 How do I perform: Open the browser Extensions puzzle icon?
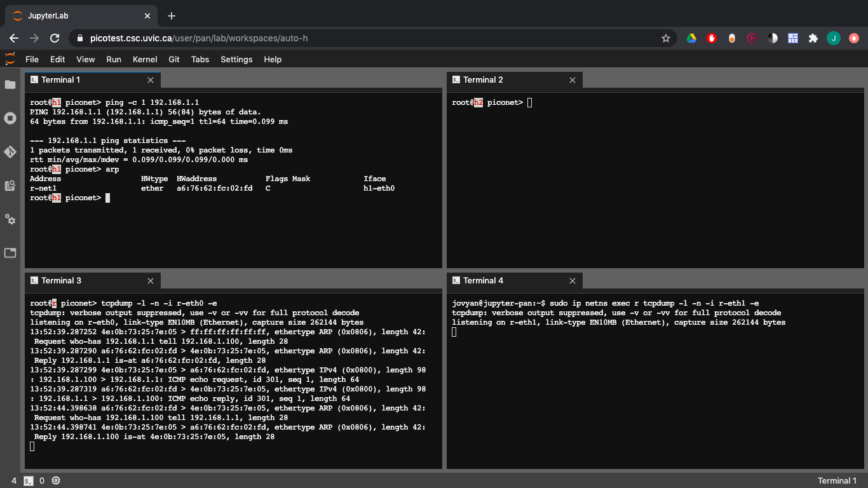click(x=813, y=38)
